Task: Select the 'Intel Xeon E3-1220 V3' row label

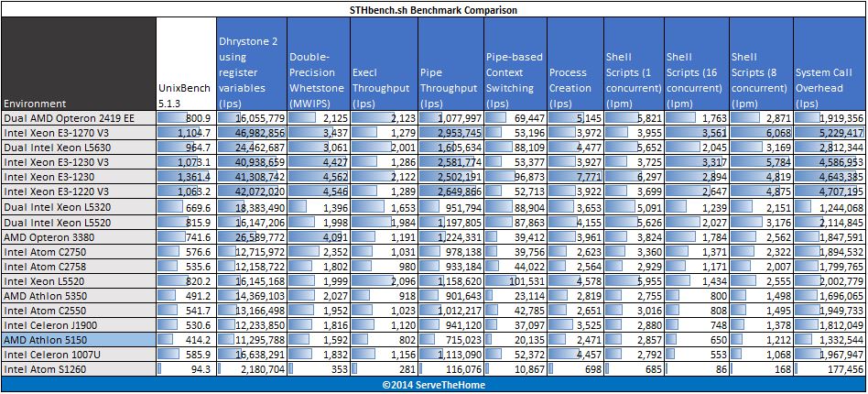Action: pos(79,192)
